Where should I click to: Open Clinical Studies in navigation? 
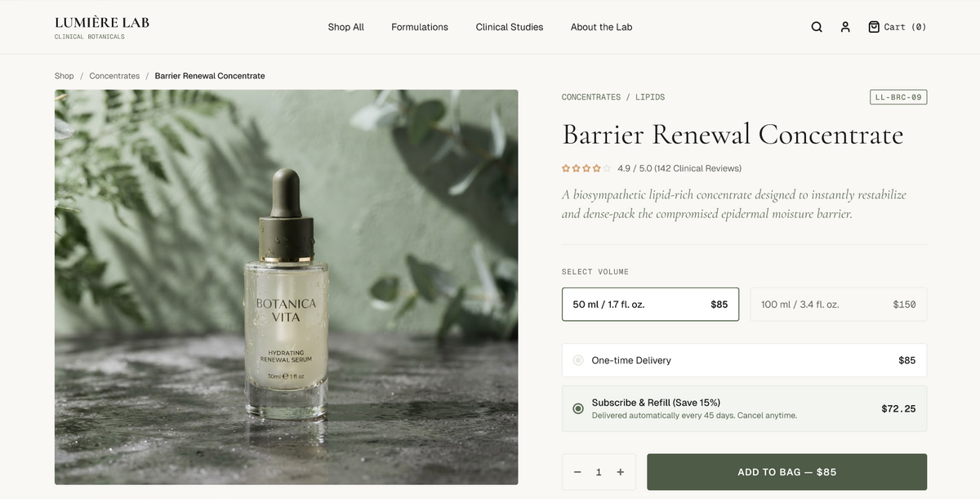pos(510,27)
